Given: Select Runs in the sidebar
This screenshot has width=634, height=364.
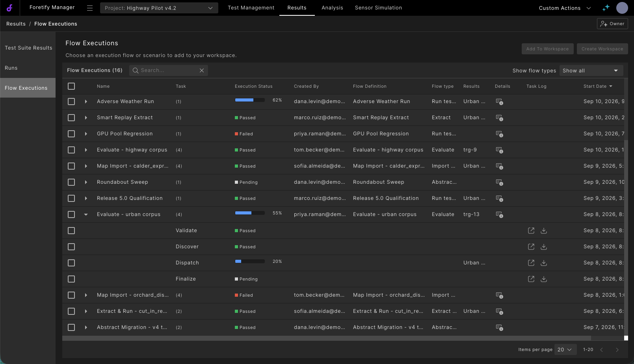Looking at the screenshot, I should tap(28, 68).
